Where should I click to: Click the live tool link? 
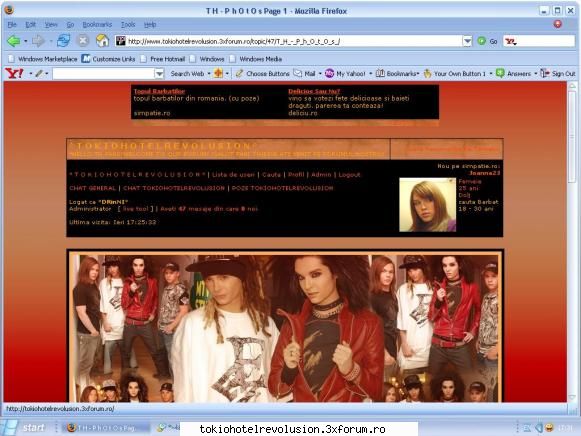pyautogui.click(x=136, y=209)
